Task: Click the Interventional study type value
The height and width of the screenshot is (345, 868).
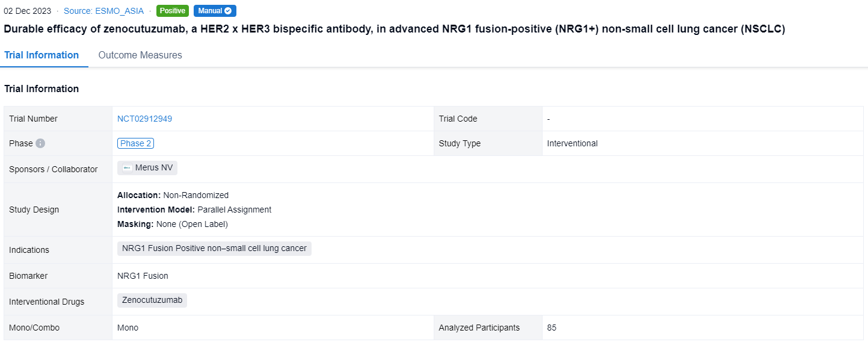Action: [x=572, y=143]
